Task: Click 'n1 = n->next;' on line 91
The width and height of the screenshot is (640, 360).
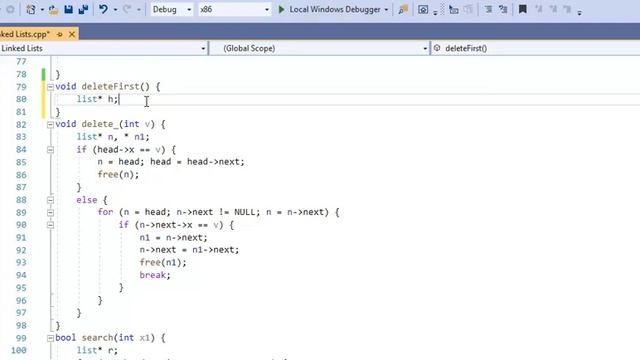Action: pyautogui.click(x=173, y=237)
